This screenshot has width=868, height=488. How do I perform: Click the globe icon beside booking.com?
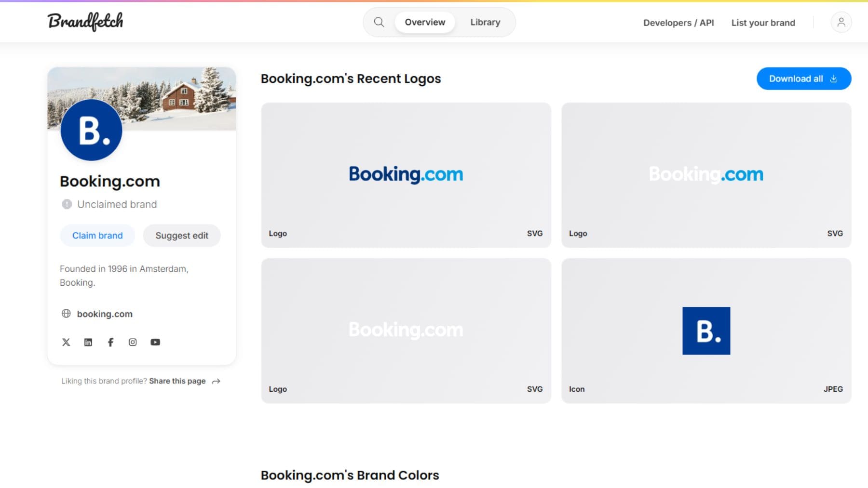pyautogui.click(x=67, y=314)
